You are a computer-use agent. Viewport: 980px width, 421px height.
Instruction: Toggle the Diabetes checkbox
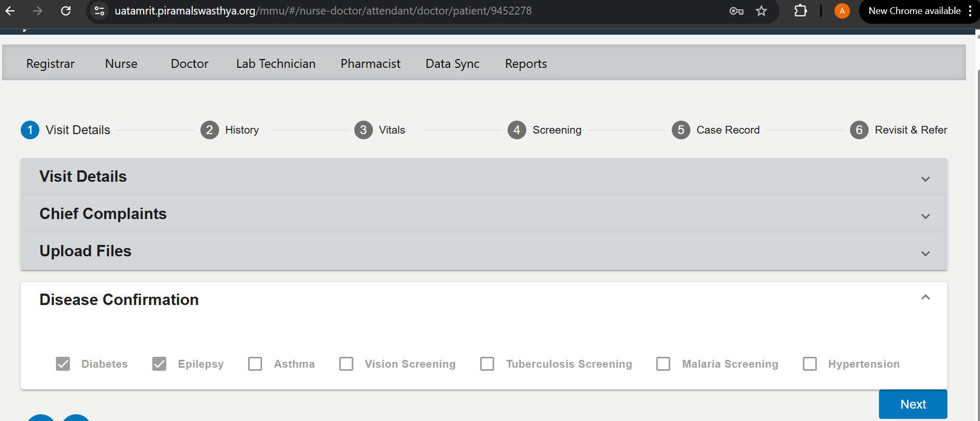click(63, 364)
